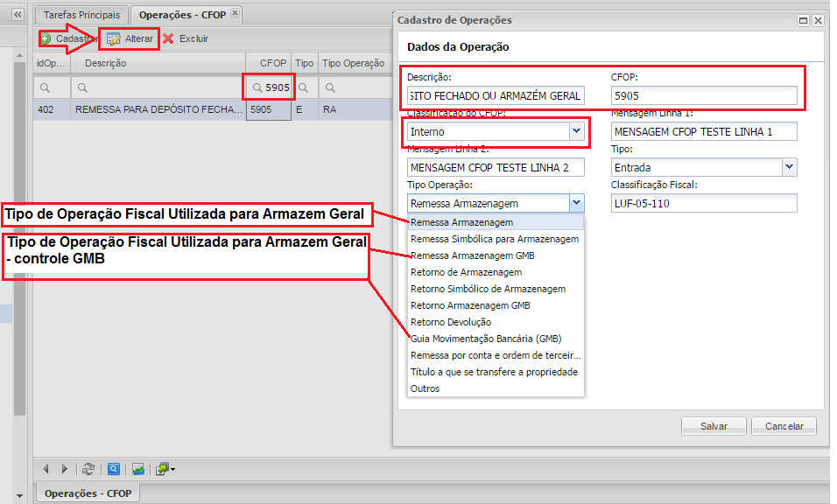Image resolution: width=837 pixels, height=504 pixels.
Task: Choose Remessa Simbólica para Armazenagem option
Action: (496, 239)
